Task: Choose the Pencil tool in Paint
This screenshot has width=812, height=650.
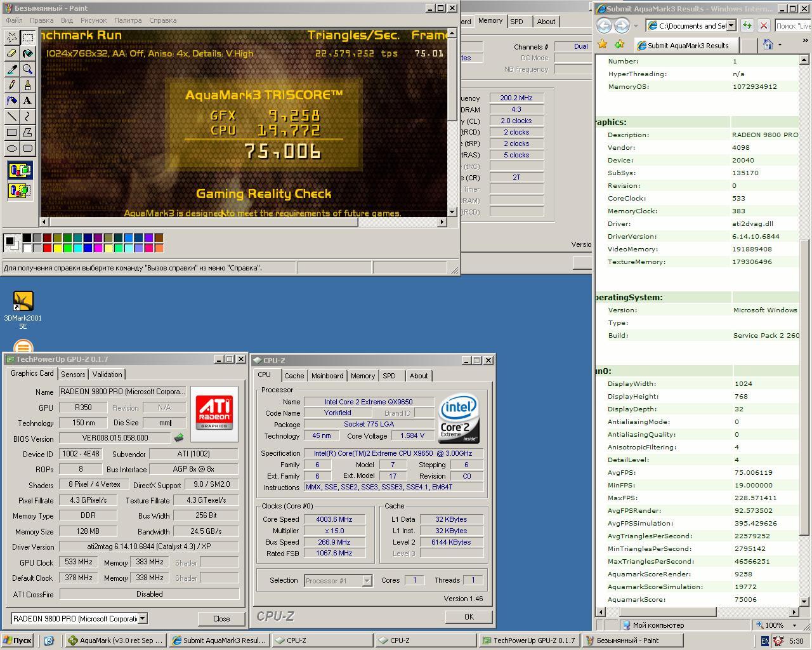Action: pos(12,85)
